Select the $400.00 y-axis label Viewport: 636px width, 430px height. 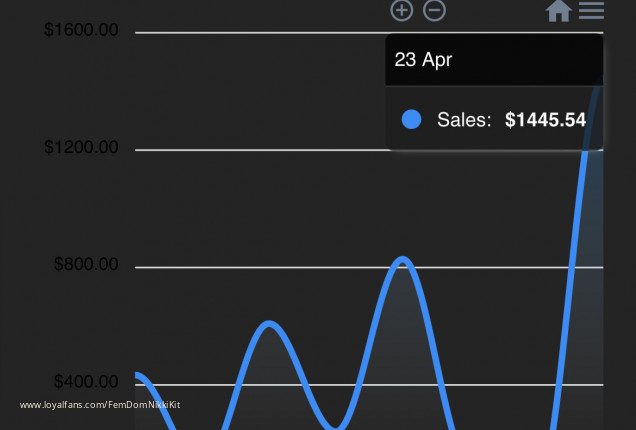85,382
